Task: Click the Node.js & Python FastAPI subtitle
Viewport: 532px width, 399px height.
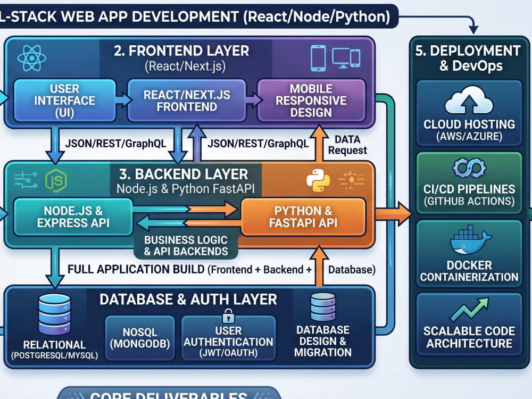Action: (185, 189)
